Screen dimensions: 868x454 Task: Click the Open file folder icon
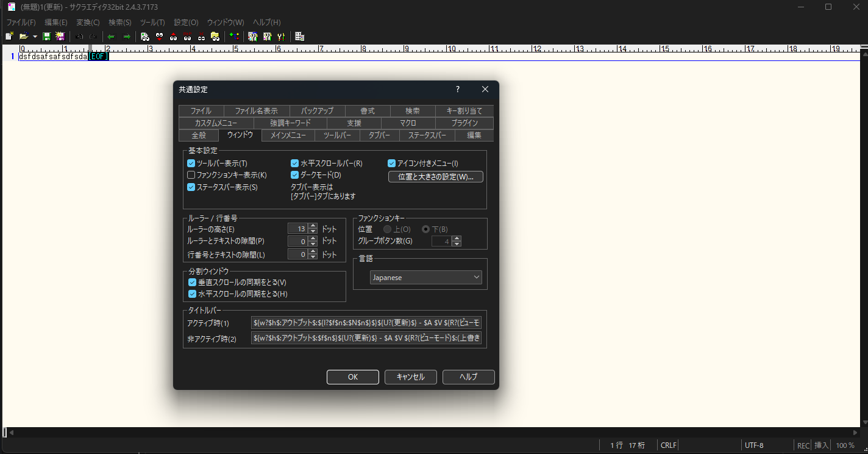(x=24, y=37)
